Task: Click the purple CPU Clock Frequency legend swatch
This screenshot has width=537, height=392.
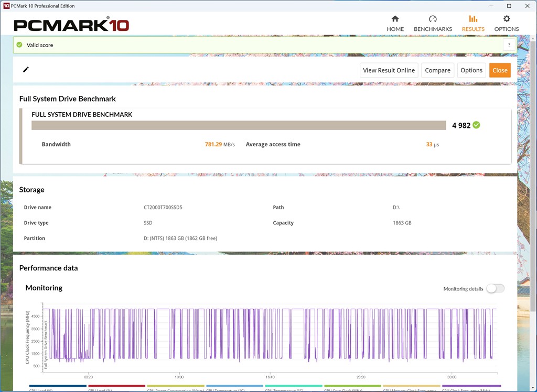Action: tap(471, 386)
